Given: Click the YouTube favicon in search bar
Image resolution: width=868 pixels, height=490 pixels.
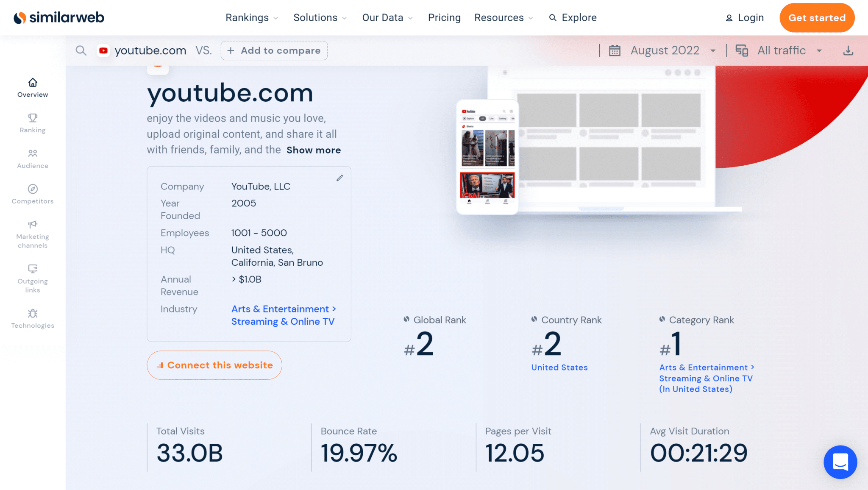Looking at the screenshot, I should pyautogui.click(x=103, y=50).
